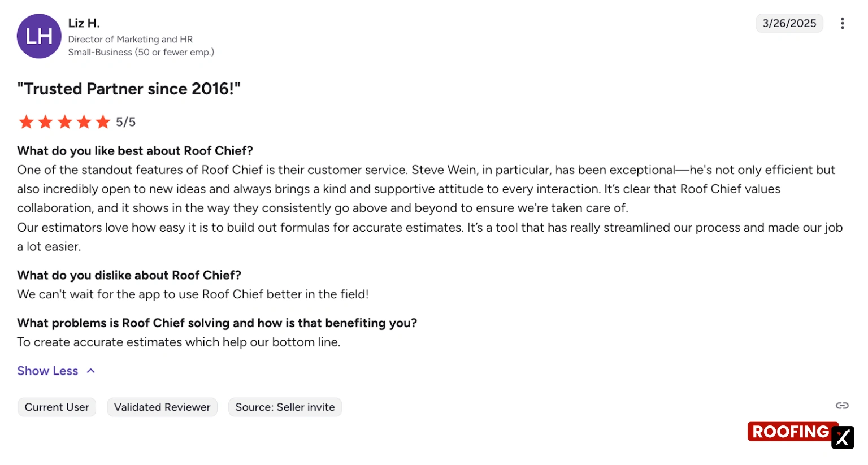This screenshot has width=868, height=465.
Task: Click the review permalink icon
Action: (x=842, y=405)
